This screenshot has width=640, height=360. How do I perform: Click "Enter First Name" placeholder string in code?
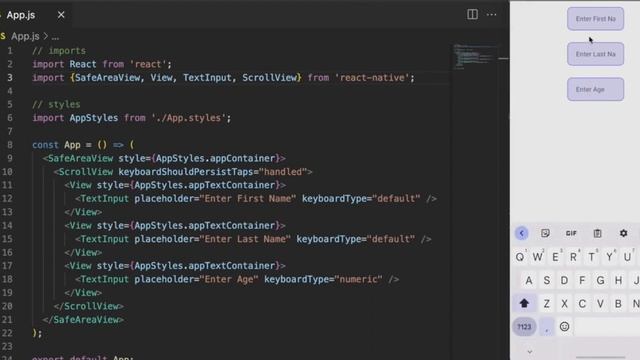(x=248, y=199)
